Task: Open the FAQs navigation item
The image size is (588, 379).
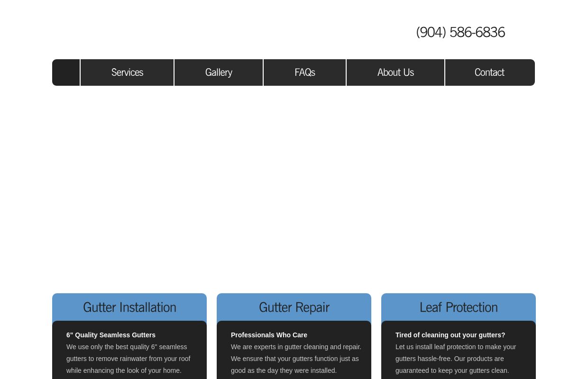Action: click(x=304, y=72)
